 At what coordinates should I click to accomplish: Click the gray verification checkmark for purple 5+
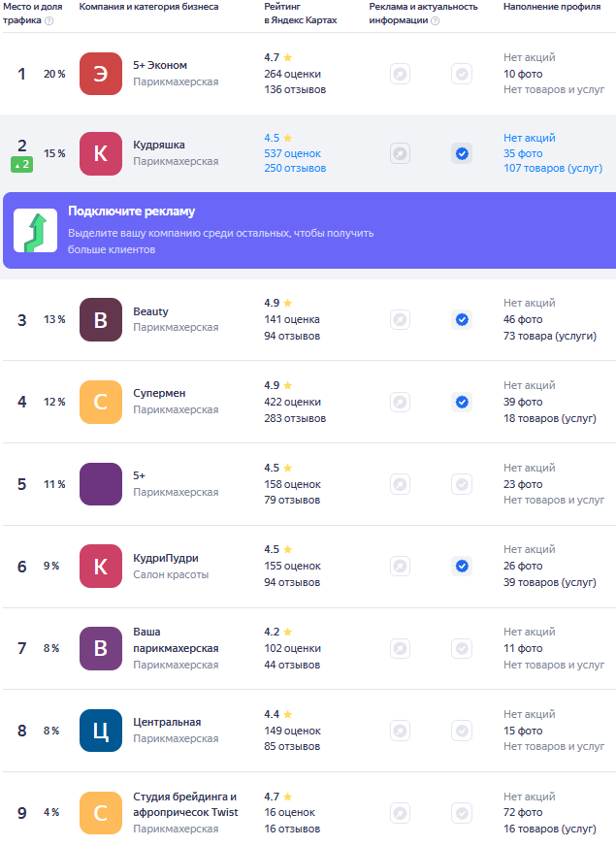462,484
